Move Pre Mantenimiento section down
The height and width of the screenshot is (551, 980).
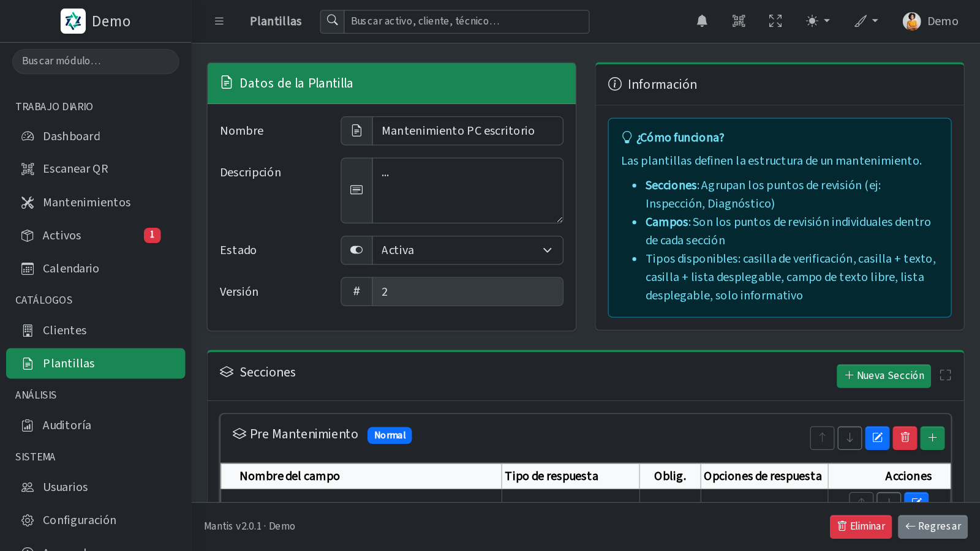850,438
